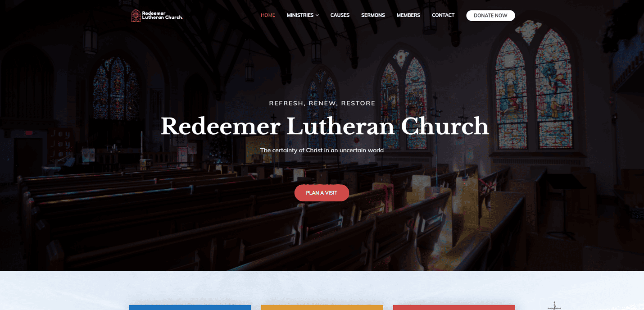The image size is (644, 310).
Task: Click the REFRESH, RENEW, RESTORE tagline
Action: point(322,103)
